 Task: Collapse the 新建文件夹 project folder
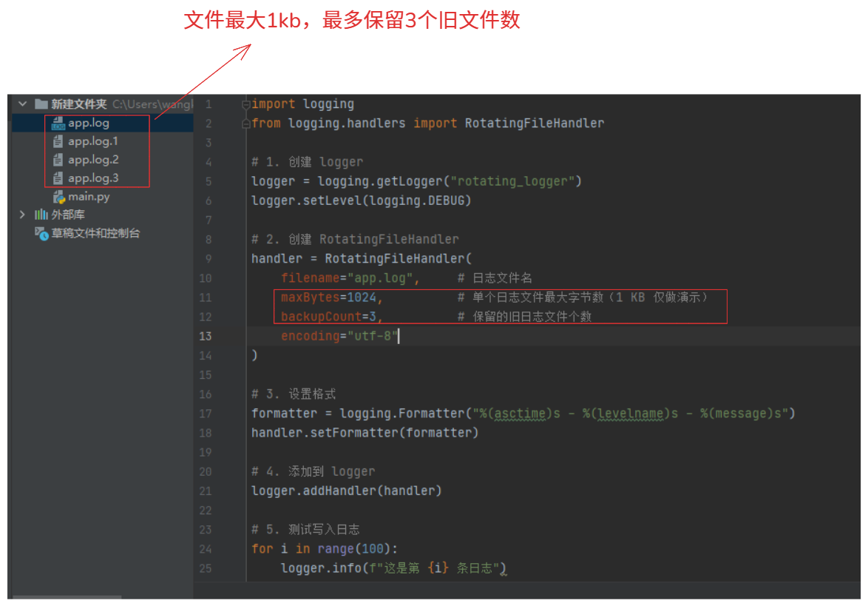22,104
